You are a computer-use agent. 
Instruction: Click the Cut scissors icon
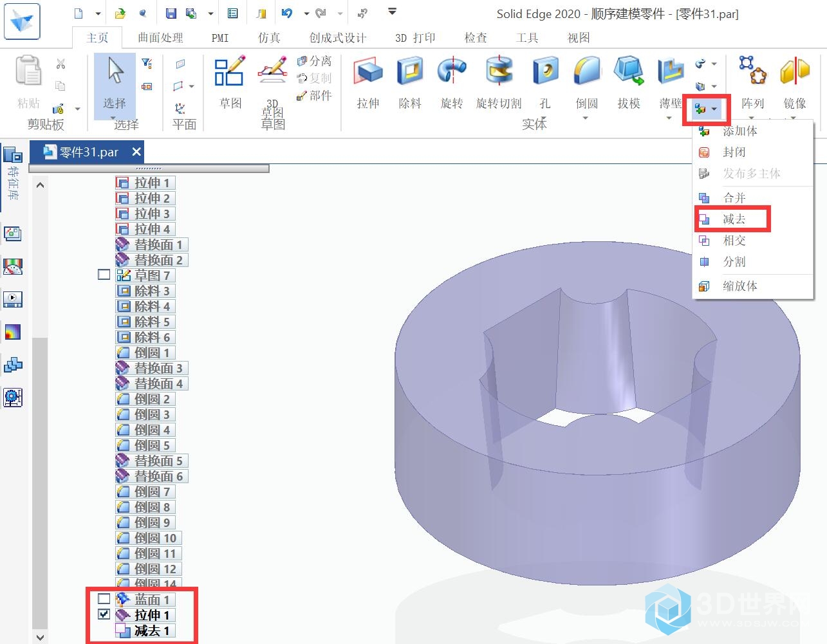(x=60, y=64)
